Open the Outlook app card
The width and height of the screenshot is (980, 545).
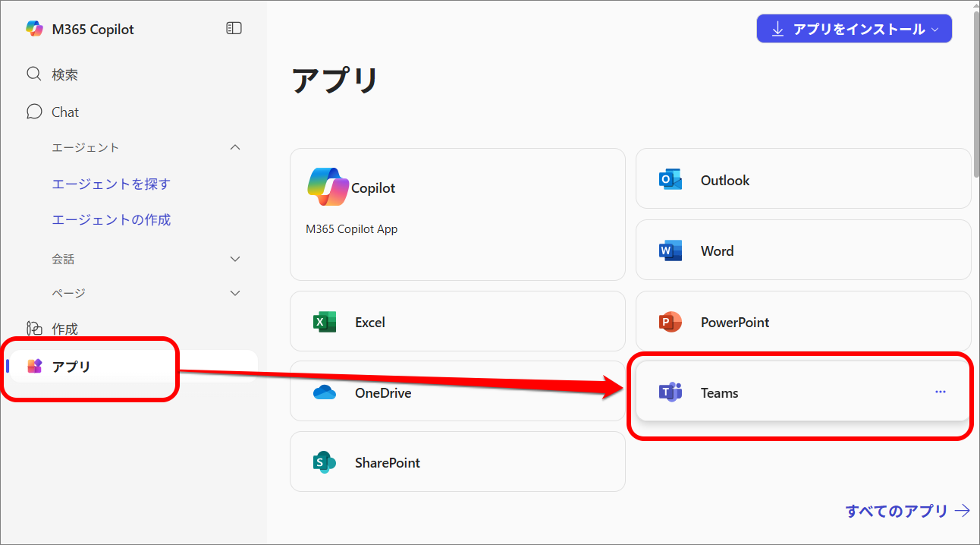(803, 178)
